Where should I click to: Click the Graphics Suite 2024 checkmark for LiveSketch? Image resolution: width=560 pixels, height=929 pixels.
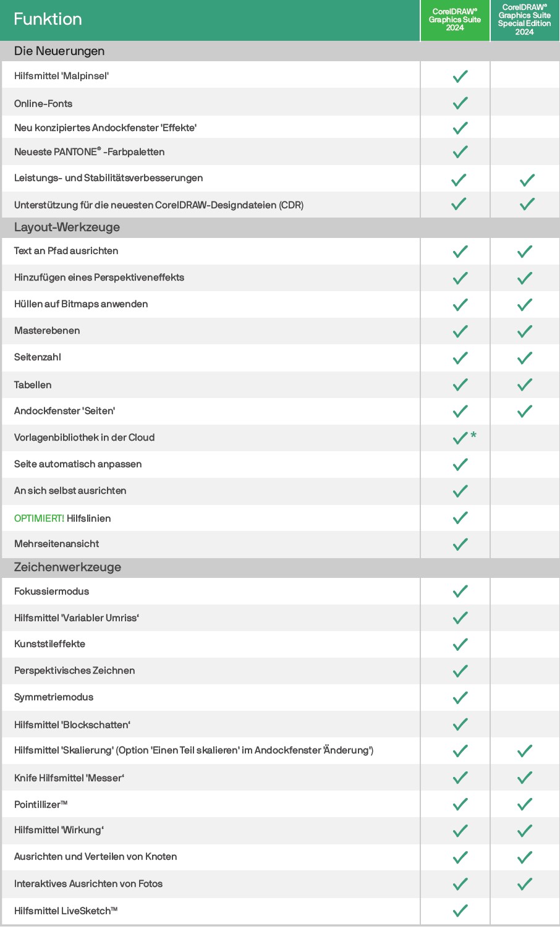(460, 910)
